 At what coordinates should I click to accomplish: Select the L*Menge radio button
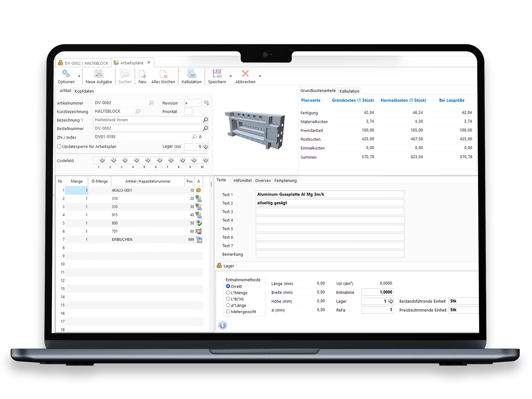pos(228,292)
